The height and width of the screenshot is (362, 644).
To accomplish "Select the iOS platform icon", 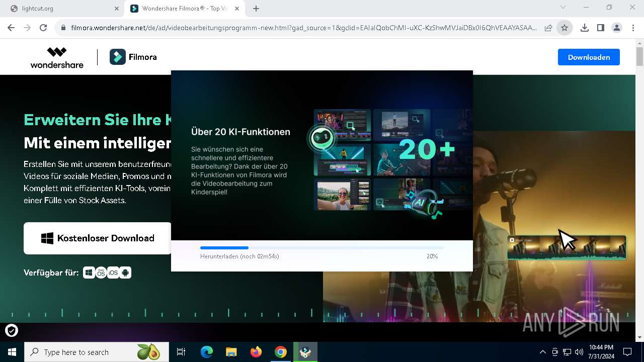I will coord(113,273).
